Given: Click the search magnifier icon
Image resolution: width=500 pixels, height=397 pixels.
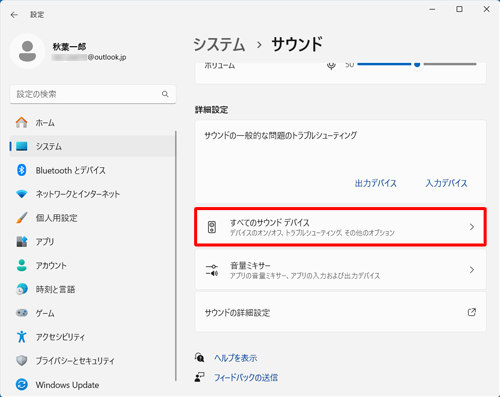Looking at the screenshot, I should click(165, 94).
